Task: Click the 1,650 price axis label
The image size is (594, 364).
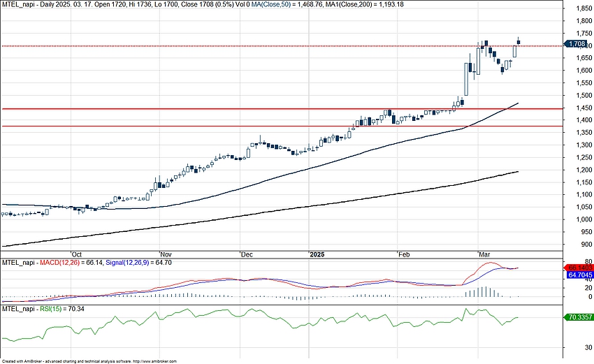Action: (583, 58)
